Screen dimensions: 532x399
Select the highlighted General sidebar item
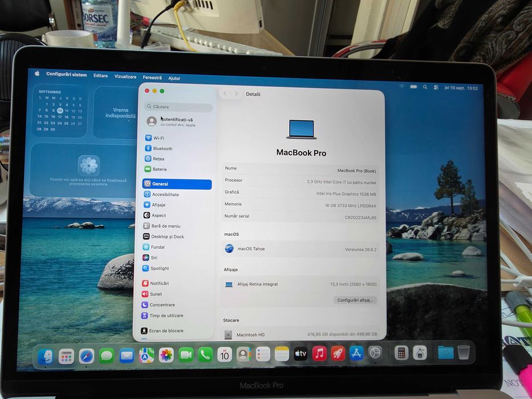(177, 184)
